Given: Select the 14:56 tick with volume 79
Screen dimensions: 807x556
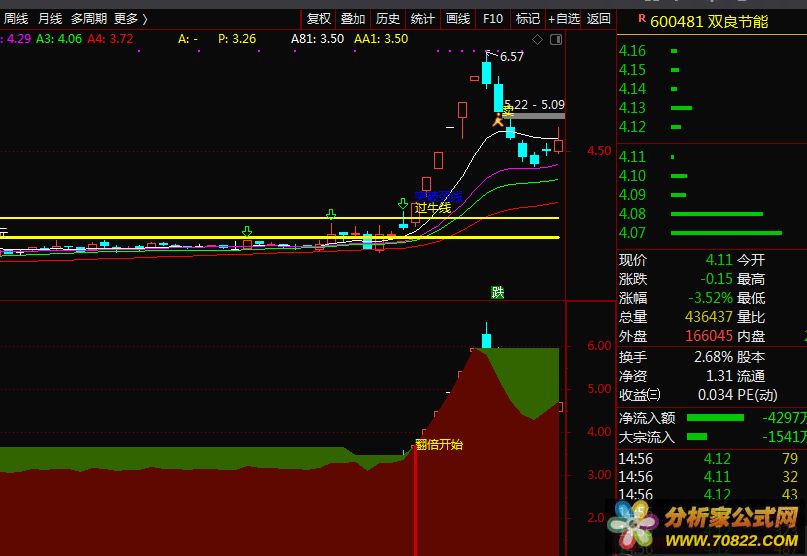Looking at the screenshot, I should (x=712, y=458).
